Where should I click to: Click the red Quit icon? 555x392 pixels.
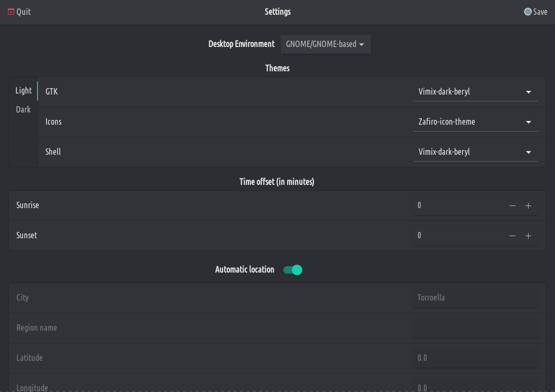pos(11,12)
